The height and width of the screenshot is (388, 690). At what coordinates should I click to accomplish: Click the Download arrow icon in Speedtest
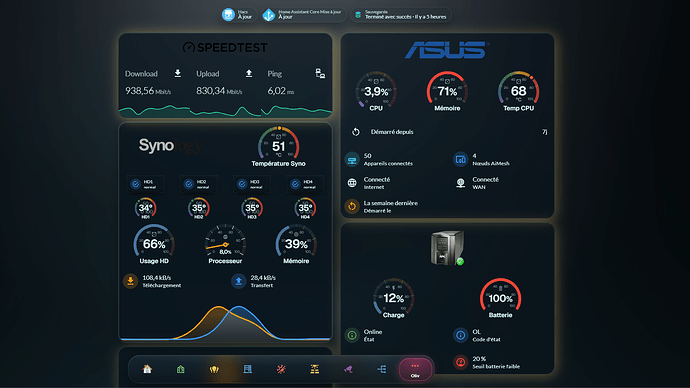coord(178,73)
